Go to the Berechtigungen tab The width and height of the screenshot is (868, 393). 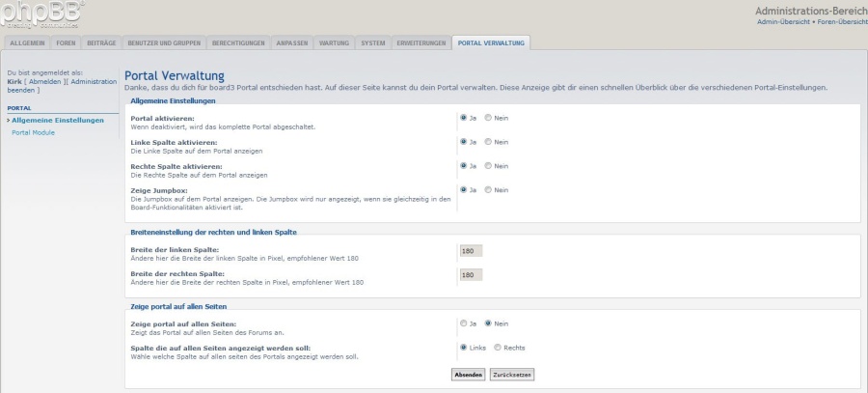point(238,43)
